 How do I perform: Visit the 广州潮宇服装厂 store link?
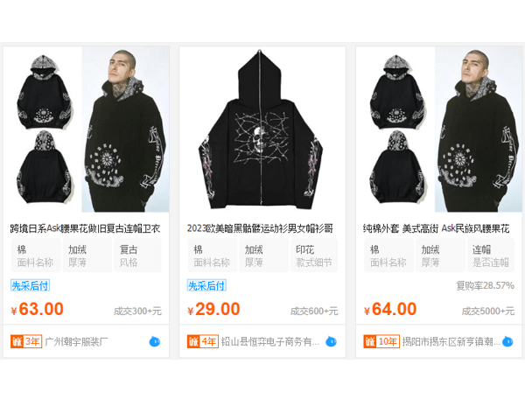point(76,341)
